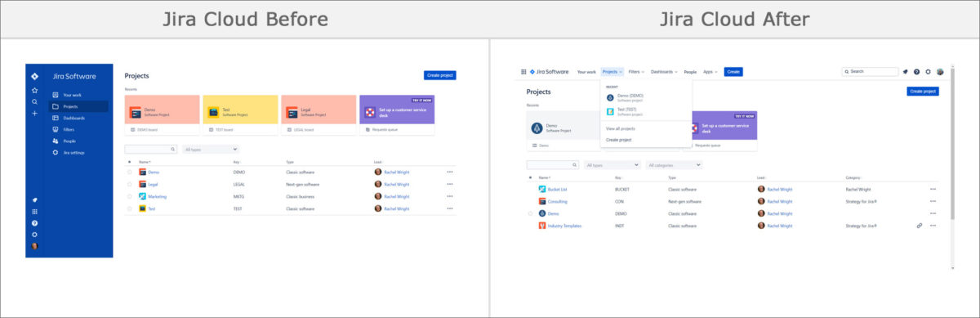This screenshot has width=980, height=318.
Task: Click Create project button at right of After panel
Action: click(x=923, y=92)
